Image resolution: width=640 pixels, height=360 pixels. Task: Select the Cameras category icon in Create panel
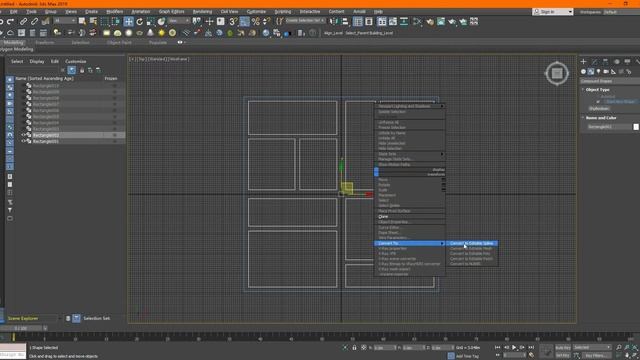(606, 71)
